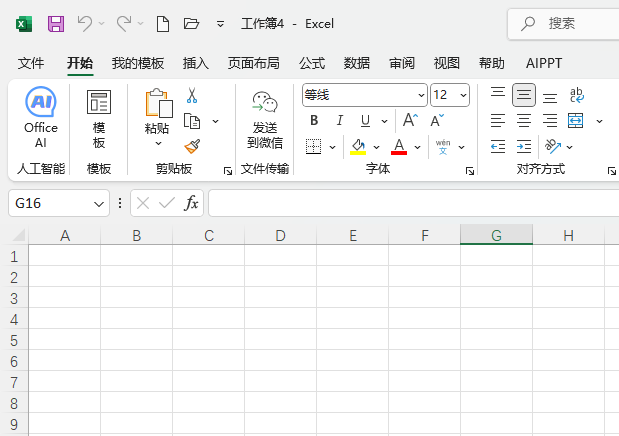This screenshot has height=436, width=619.
Task: Expand border style dropdown arrow
Action: [332, 147]
